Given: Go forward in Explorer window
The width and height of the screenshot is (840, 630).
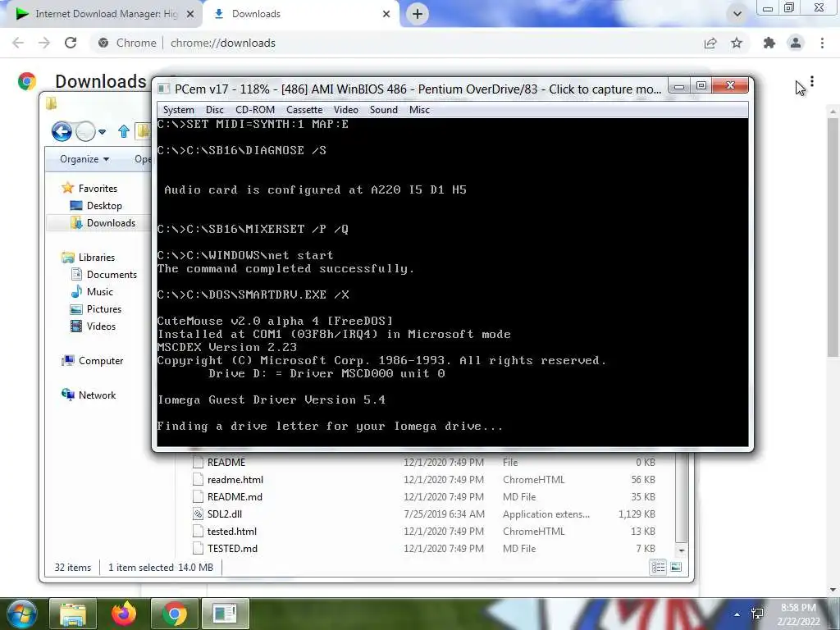Looking at the screenshot, I should click(85, 130).
